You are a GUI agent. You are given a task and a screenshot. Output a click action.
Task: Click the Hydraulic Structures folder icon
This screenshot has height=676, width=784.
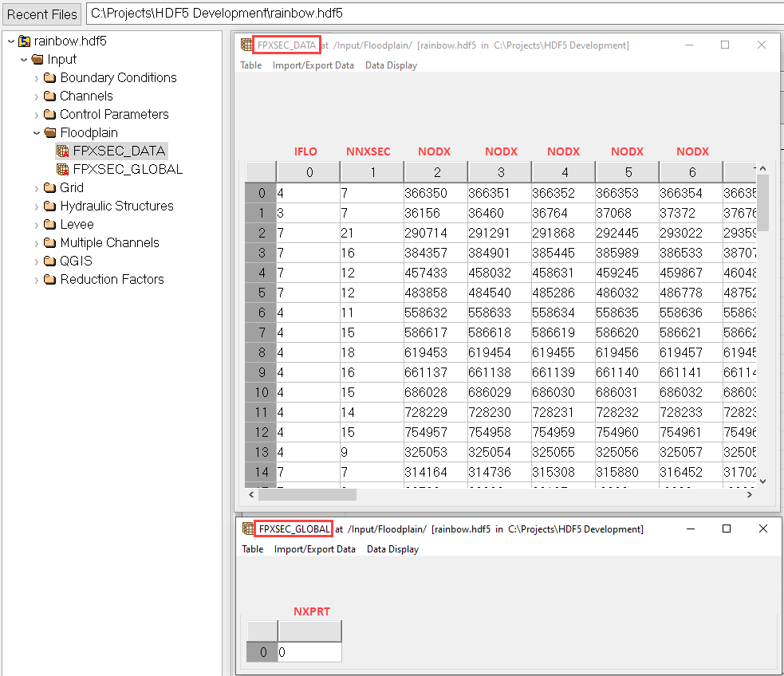[x=49, y=206]
